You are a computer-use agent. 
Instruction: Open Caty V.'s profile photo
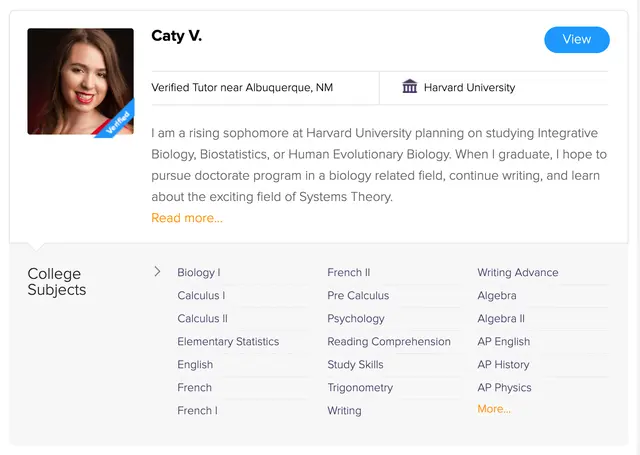pyautogui.click(x=80, y=81)
